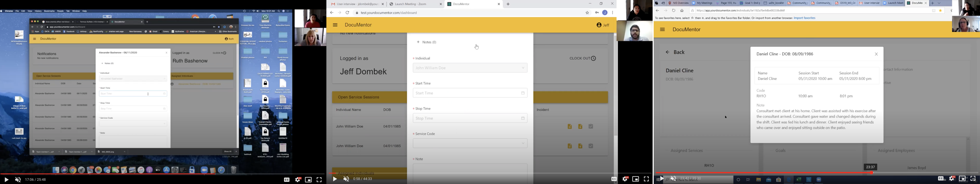Unmute the left video player
Image resolution: width=980 pixels, height=184 pixels.
18,179
